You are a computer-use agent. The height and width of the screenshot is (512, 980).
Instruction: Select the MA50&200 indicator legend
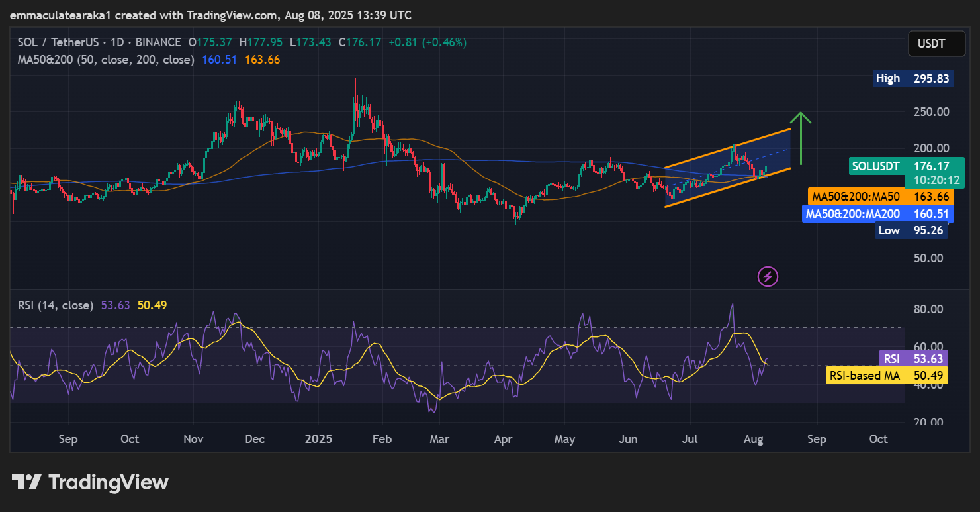[106, 60]
